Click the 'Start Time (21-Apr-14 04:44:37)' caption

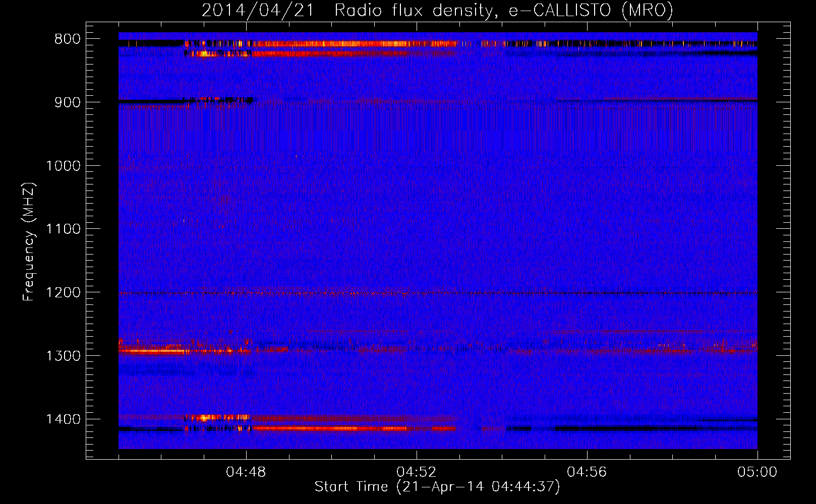[x=437, y=487]
